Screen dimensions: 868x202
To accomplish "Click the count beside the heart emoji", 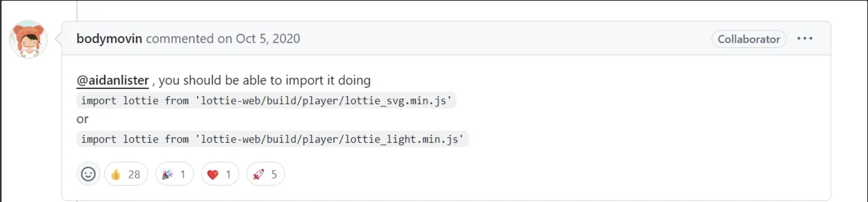I will pyautogui.click(x=228, y=174).
